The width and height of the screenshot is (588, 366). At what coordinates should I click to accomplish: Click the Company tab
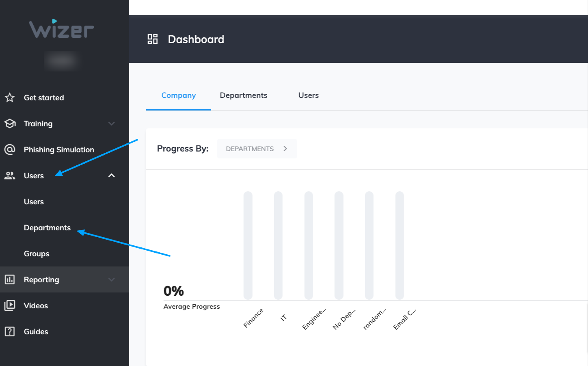(178, 95)
